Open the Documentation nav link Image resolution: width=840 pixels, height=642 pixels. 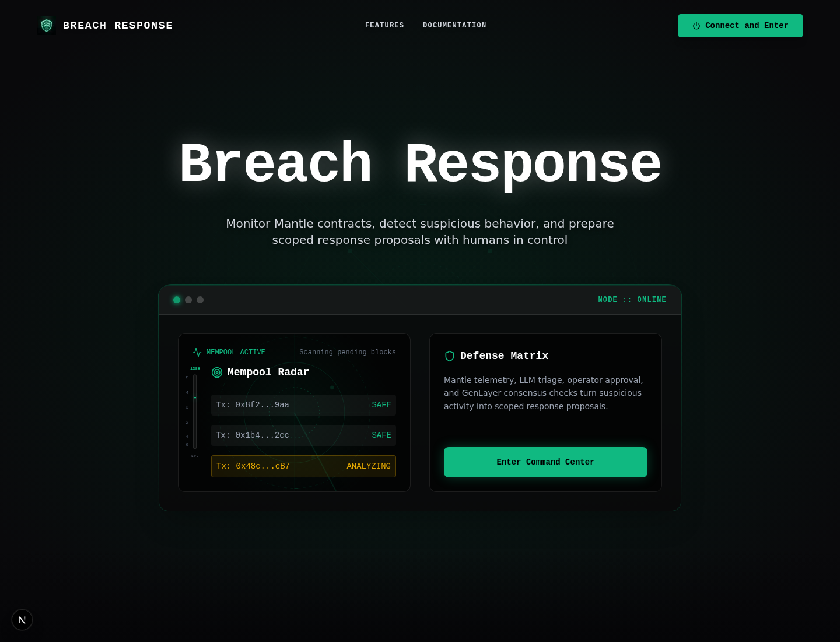click(x=454, y=26)
